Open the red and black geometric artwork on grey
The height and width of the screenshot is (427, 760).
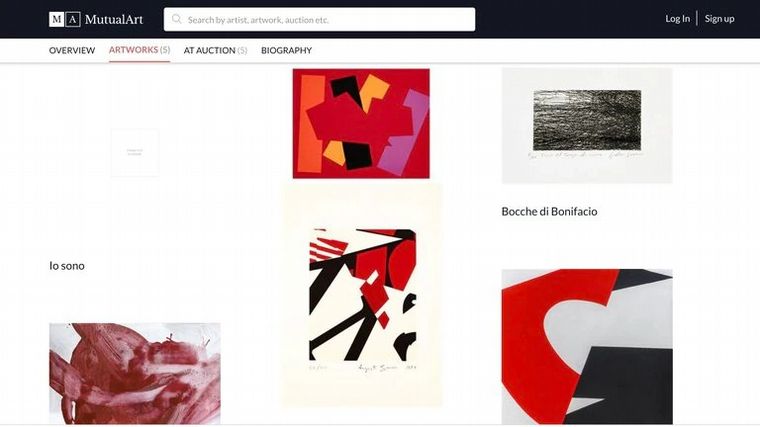[587, 347]
